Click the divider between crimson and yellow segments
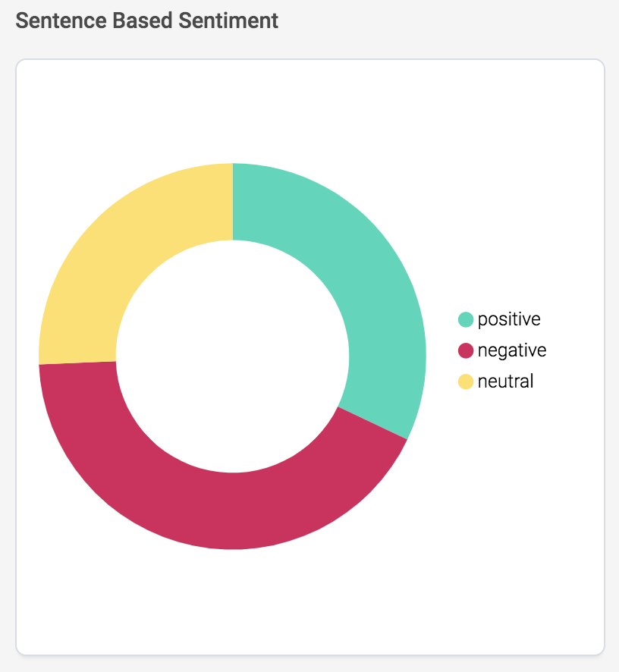619x672 pixels. pos(77,363)
